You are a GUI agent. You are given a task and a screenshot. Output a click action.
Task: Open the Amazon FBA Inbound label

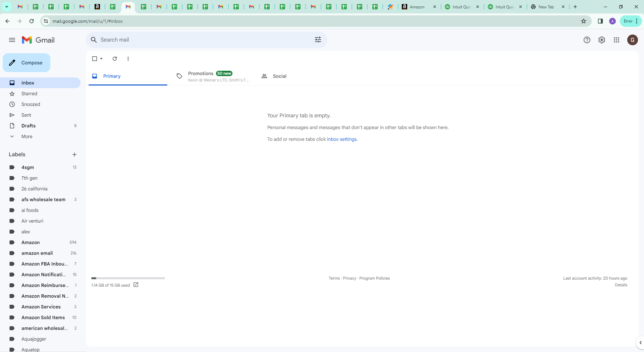tap(40, 264)
